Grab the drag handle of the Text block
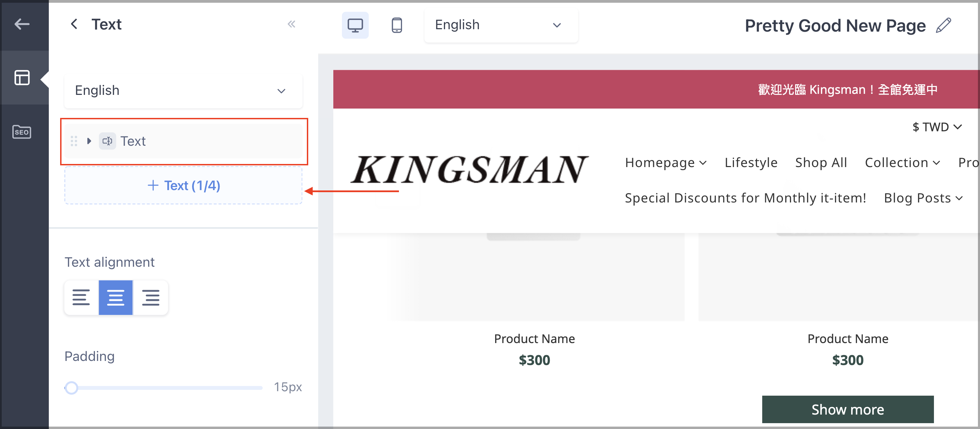The image size is (980, 429). pos(74,141)
